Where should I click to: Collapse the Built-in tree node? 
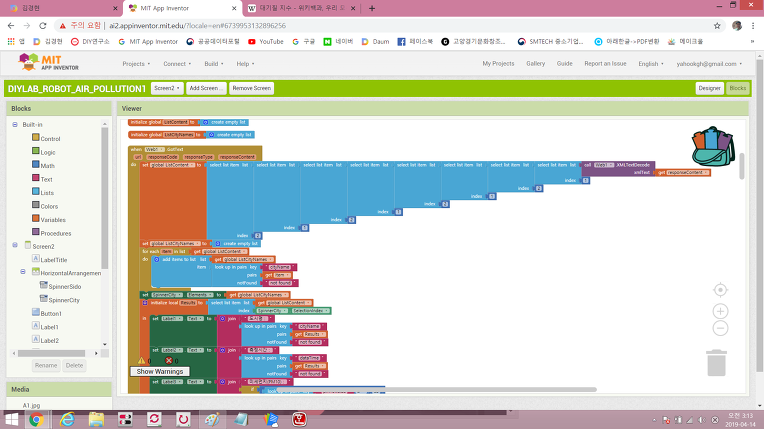(x=15, y=124)
